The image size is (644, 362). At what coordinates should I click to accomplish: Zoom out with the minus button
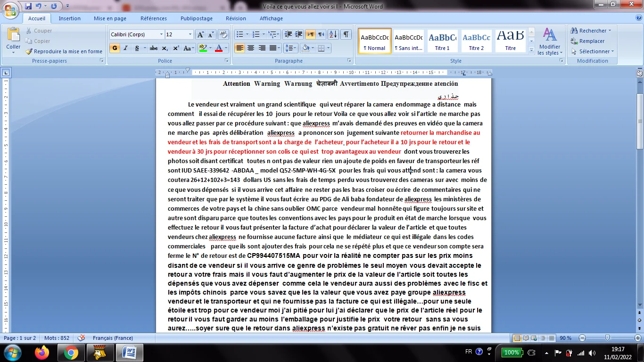(582, 338)
